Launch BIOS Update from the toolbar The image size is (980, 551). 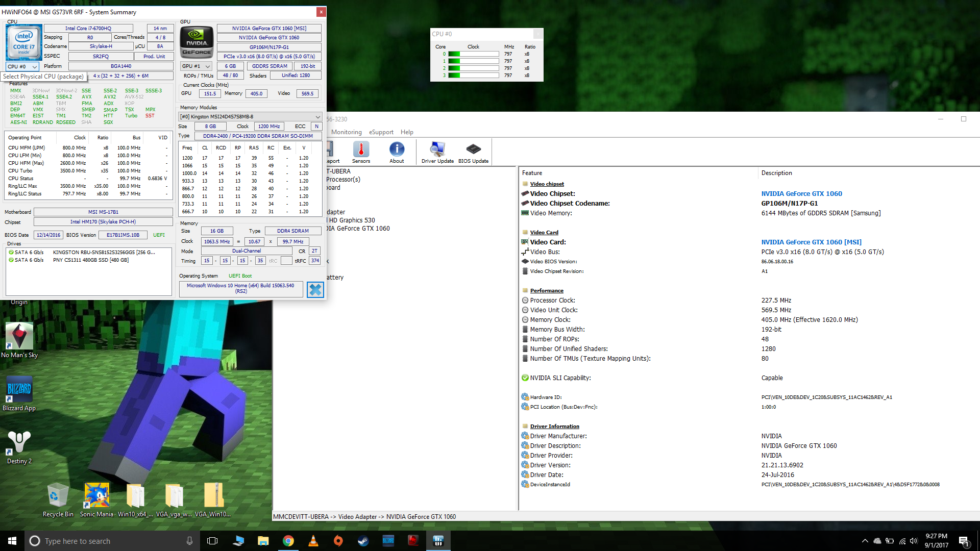pos(473,152)
